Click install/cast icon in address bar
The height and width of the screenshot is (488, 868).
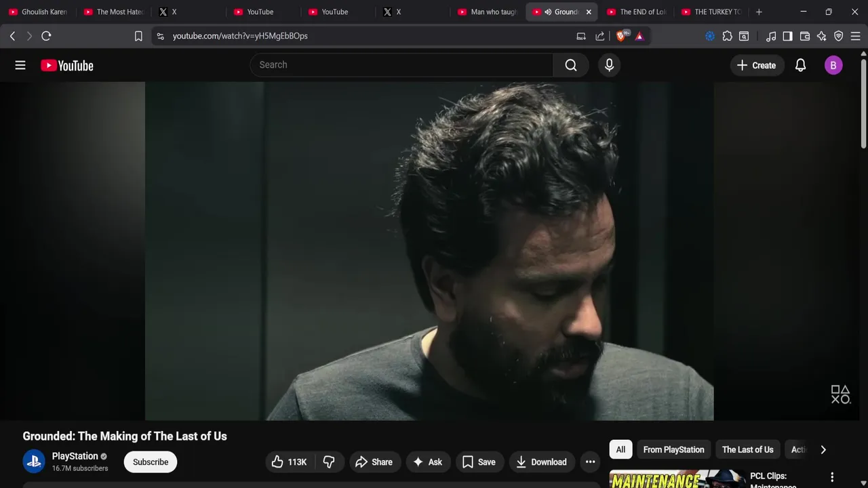(x=581, y=36)
